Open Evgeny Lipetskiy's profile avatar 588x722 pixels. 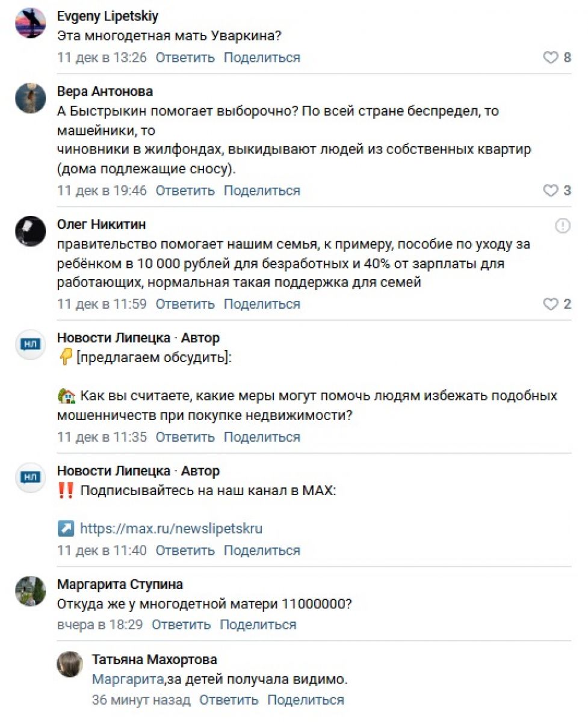tap(31, 23)
